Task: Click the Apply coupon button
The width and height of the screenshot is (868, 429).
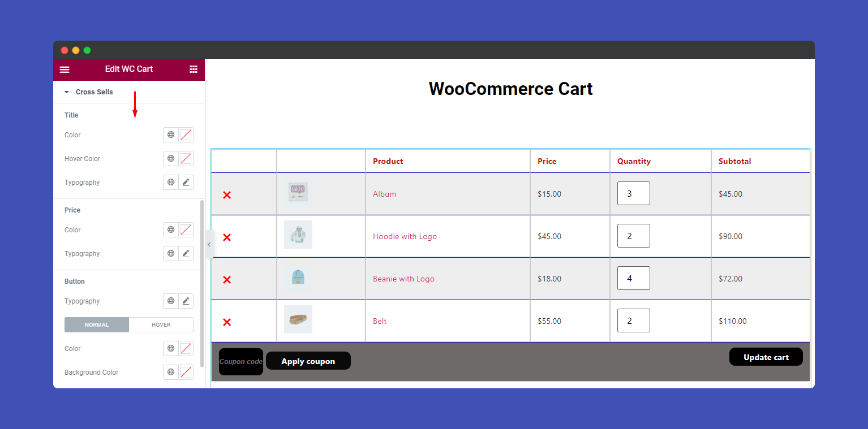Action: pyautogui.click(x=308, y=361)
